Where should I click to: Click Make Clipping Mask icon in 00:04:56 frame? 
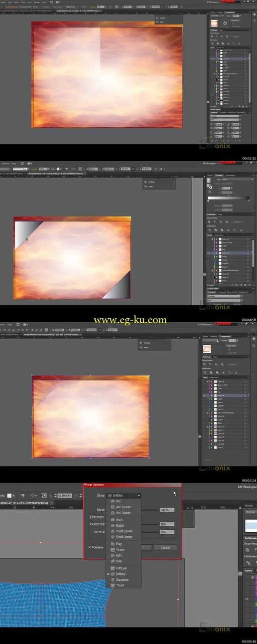[x=236, y=285]
